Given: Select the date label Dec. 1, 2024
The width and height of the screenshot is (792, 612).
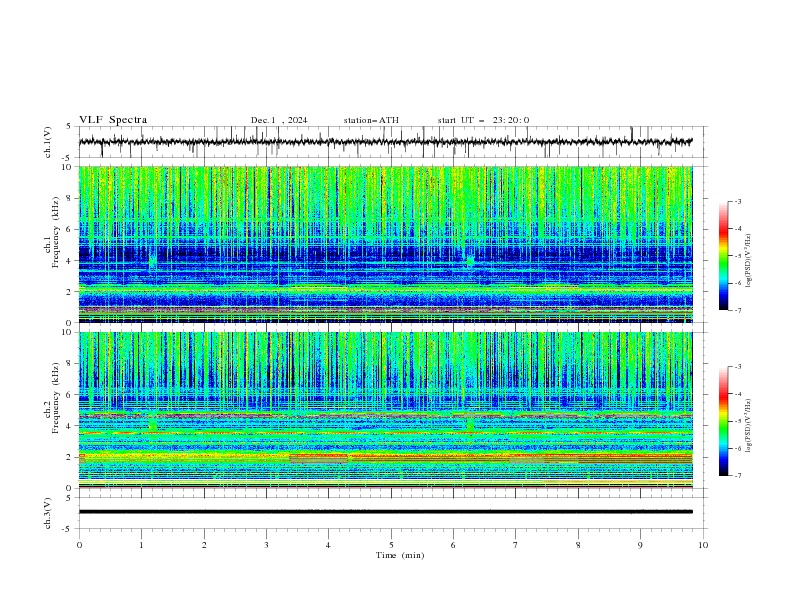Looking at the screenshot, I should 279,120.
